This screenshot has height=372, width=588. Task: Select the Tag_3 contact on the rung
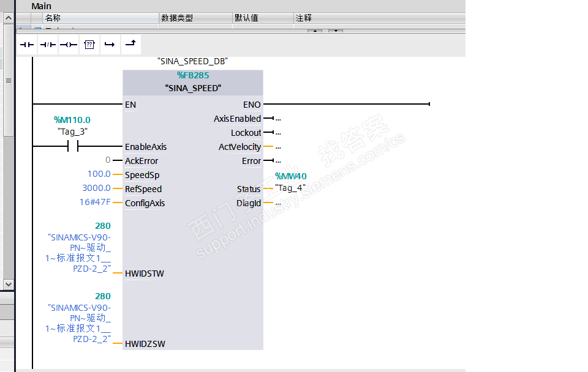pyautogui.click(x=73, y=146)
